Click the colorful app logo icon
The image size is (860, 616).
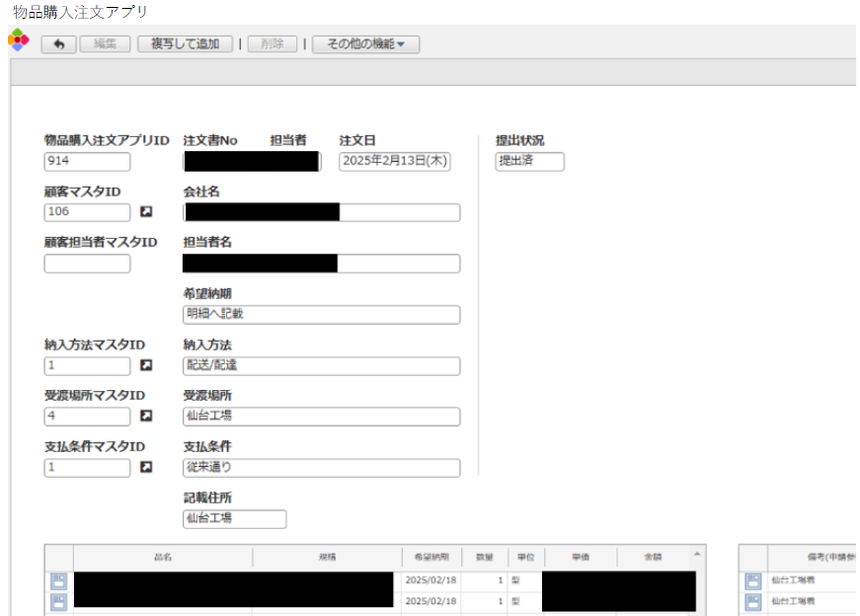(18, 41)
